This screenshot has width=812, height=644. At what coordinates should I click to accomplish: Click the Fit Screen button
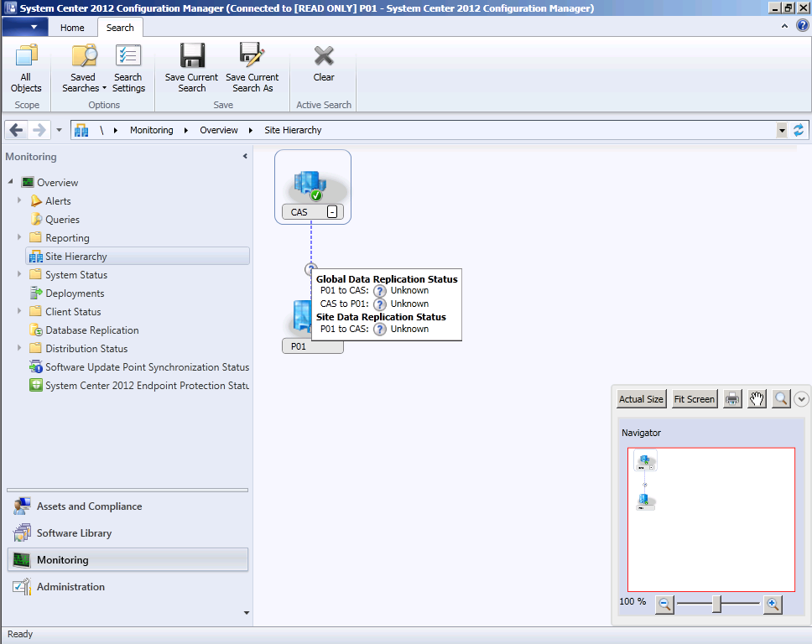695,399
